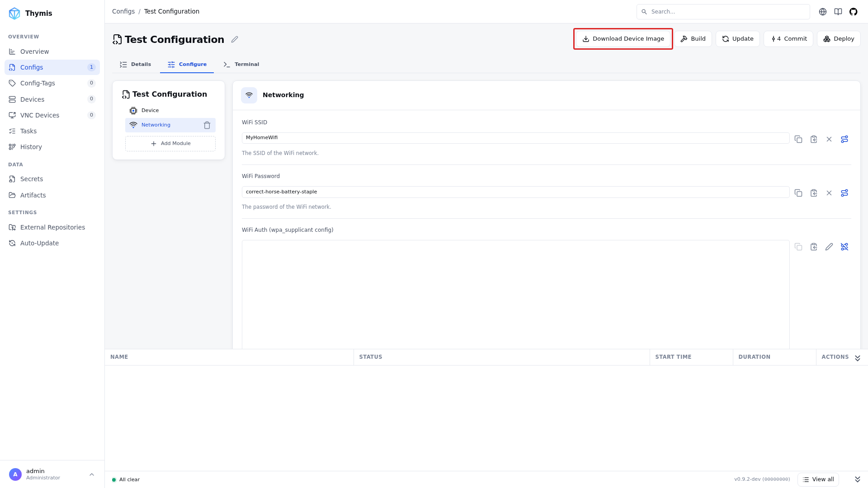This screenshot has width=868, height=488.
Task: Collapse the bottom status bar chevron
Action: 858,479
